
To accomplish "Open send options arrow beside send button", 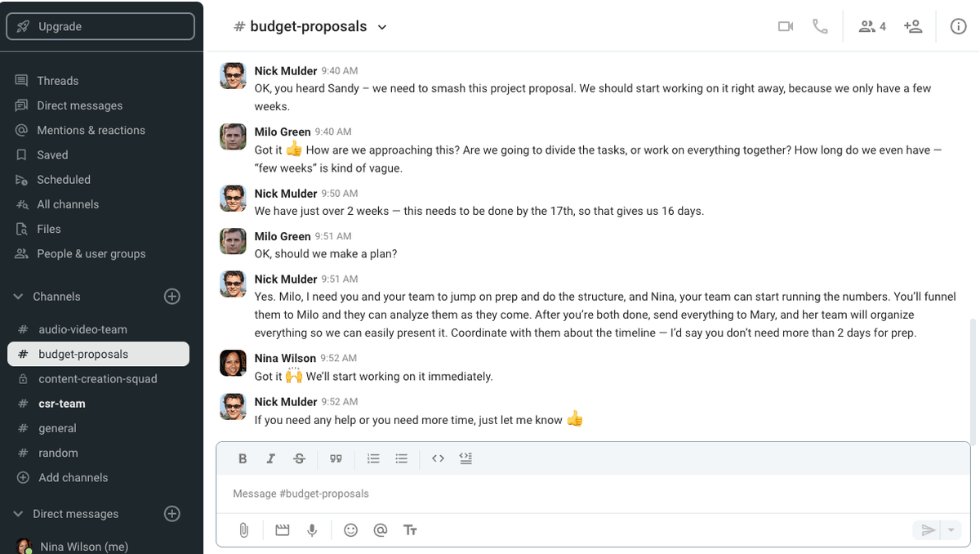I will [x=951, y=530].
